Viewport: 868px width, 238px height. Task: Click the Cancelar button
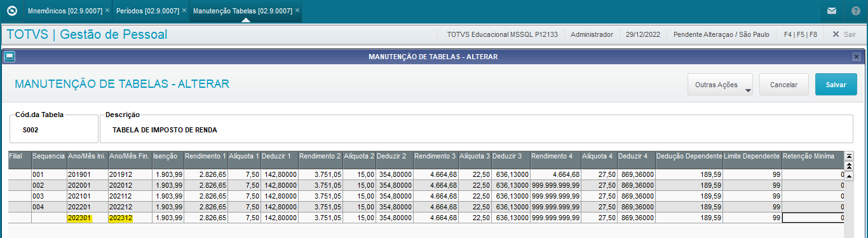tap(783, 85)
